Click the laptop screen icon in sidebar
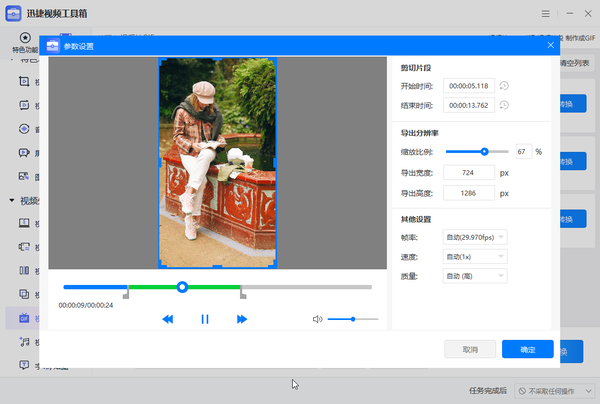Image resolution: width=600 pixels, height=404 pixels. [x=24, y=223]
